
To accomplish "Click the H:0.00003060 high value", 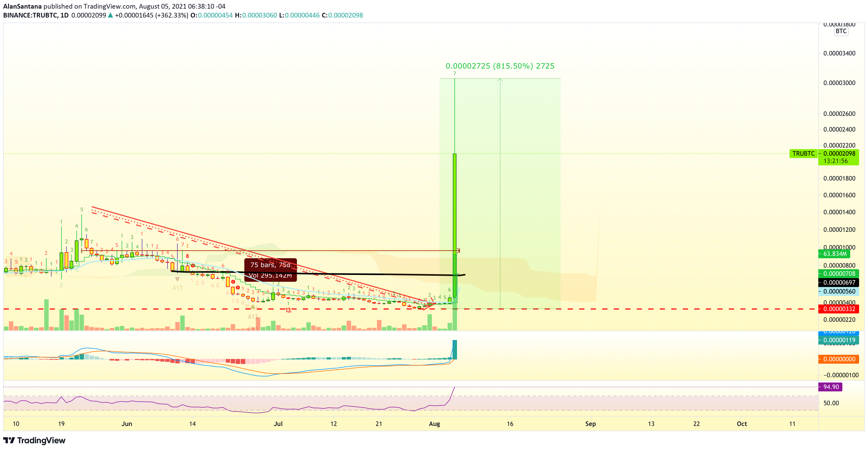I will (x=256, y=15).
